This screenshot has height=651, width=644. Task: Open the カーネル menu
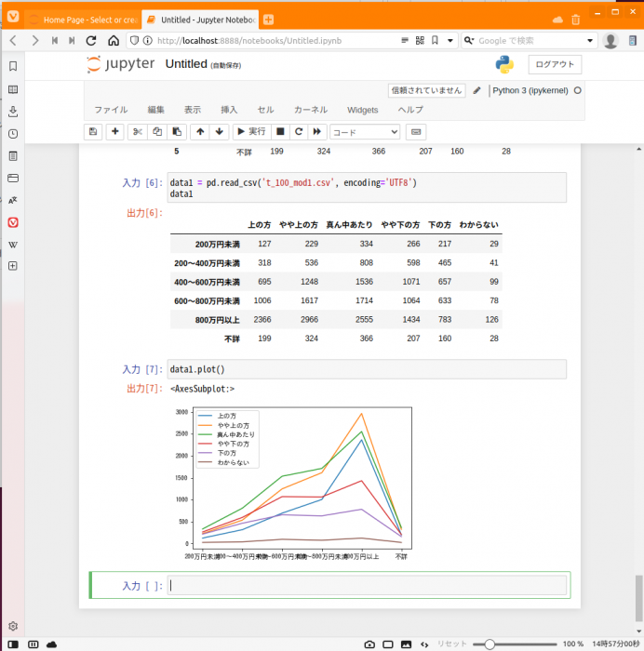(310, 110)
